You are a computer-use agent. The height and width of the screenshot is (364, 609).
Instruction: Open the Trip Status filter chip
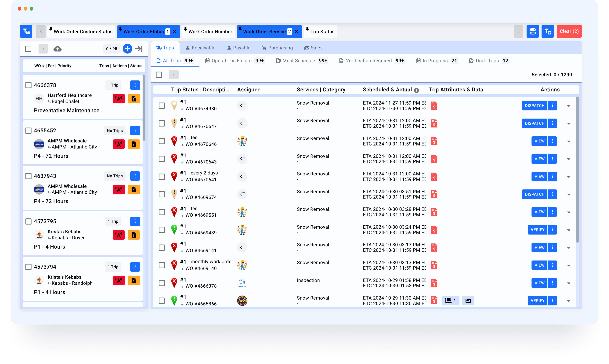[320, 32]
